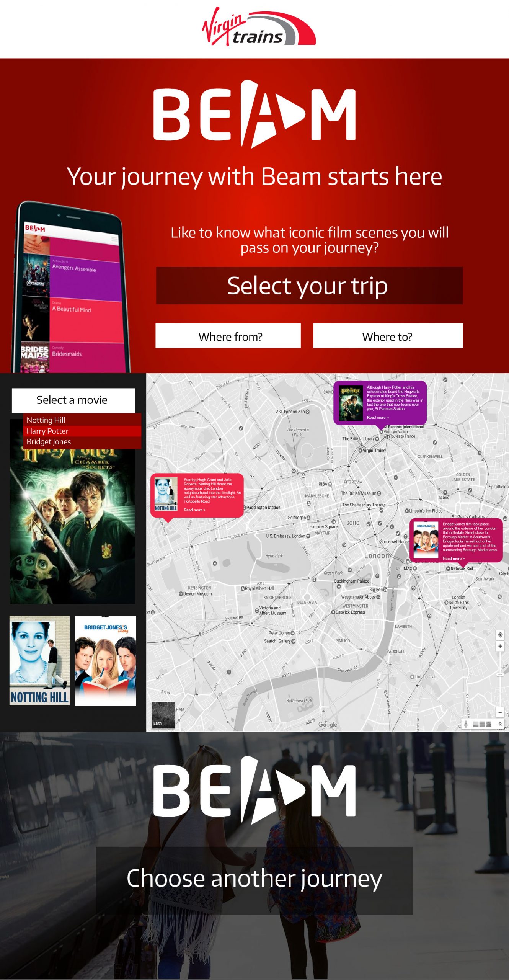Screen dimensions: 509x980
Task: Click the BEAM logo in the footer section
Action: pos(254,791)
